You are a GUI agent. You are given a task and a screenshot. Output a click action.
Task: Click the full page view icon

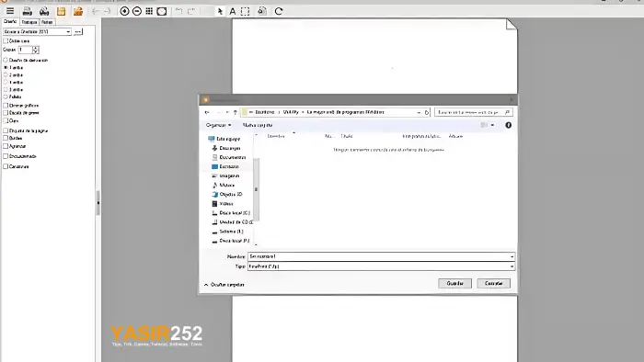(161, 11)
